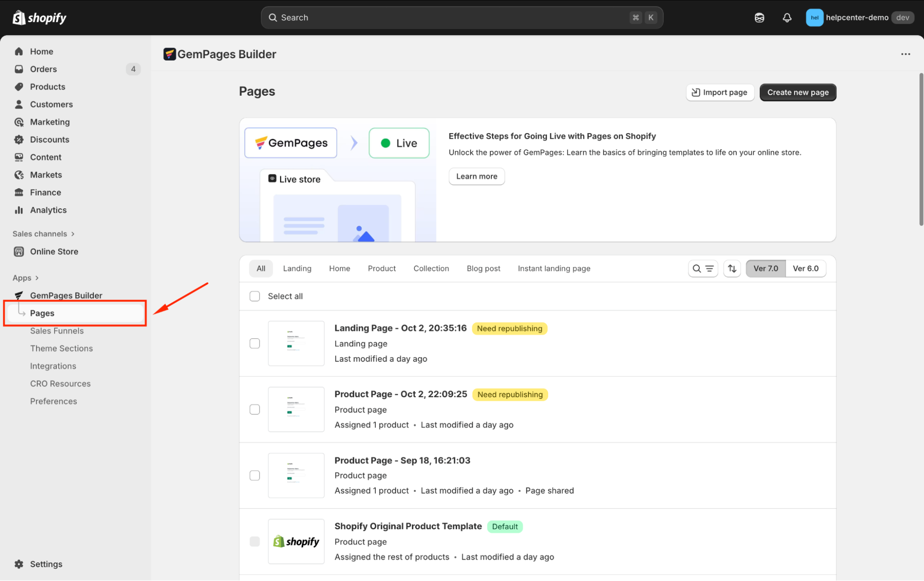Switch to the Collection tab

coord(431,269)
